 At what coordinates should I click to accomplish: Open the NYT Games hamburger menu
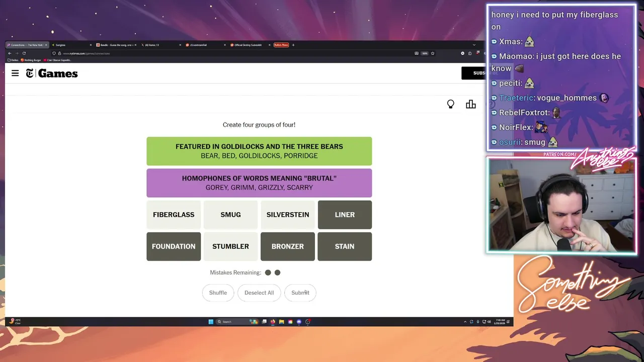(x=15, y=73)
